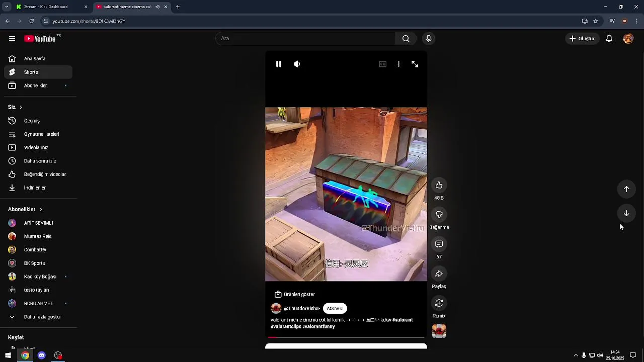Click the Oluştur create button
644x362 pixels.
[x=582, y=39]
